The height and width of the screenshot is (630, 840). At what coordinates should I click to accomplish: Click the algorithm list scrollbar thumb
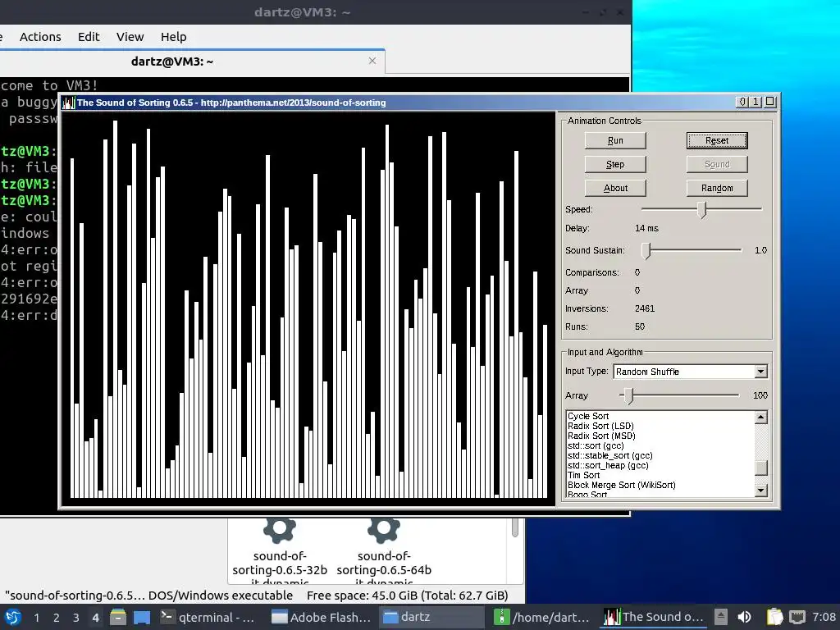click(x=760, y=468)
